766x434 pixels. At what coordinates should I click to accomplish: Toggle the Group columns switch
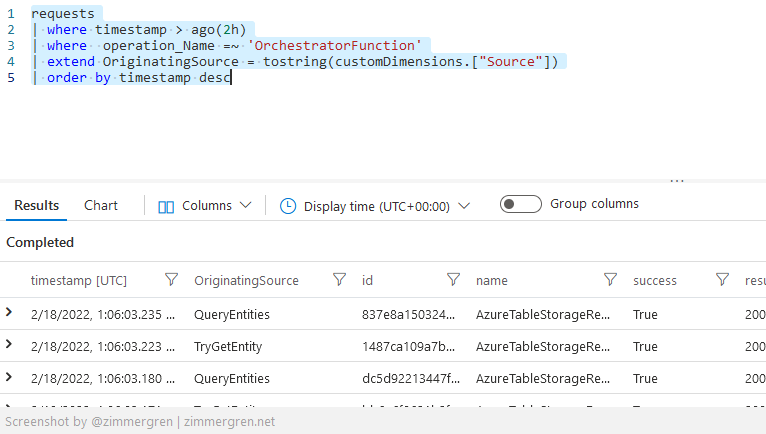coord(521,204)
